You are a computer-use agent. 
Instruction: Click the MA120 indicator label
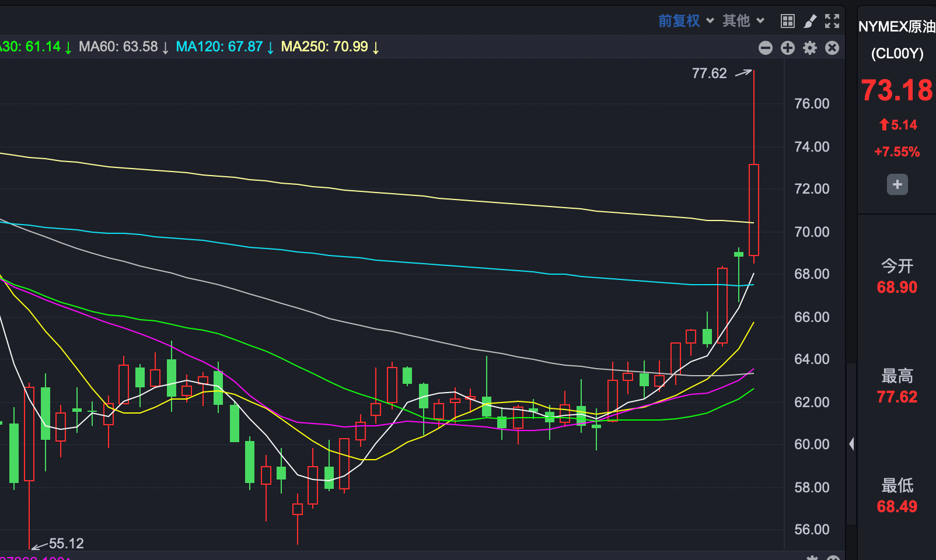225,47
